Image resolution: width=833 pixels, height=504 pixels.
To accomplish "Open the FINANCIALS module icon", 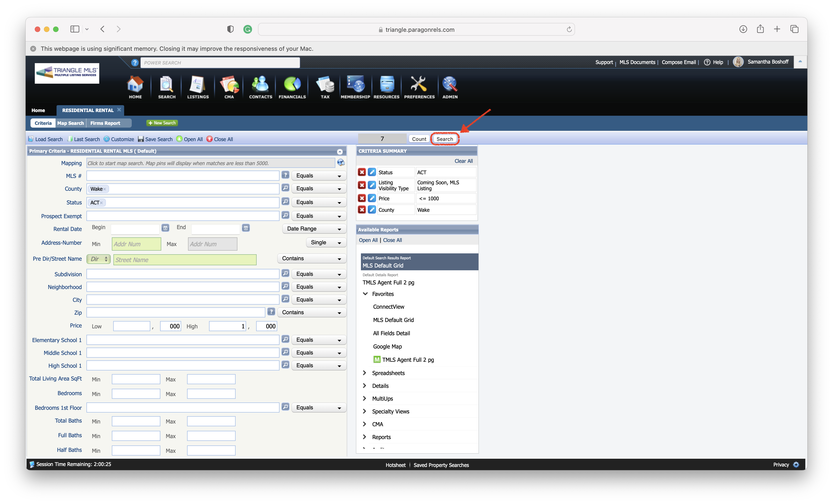I will coord(292,87).
